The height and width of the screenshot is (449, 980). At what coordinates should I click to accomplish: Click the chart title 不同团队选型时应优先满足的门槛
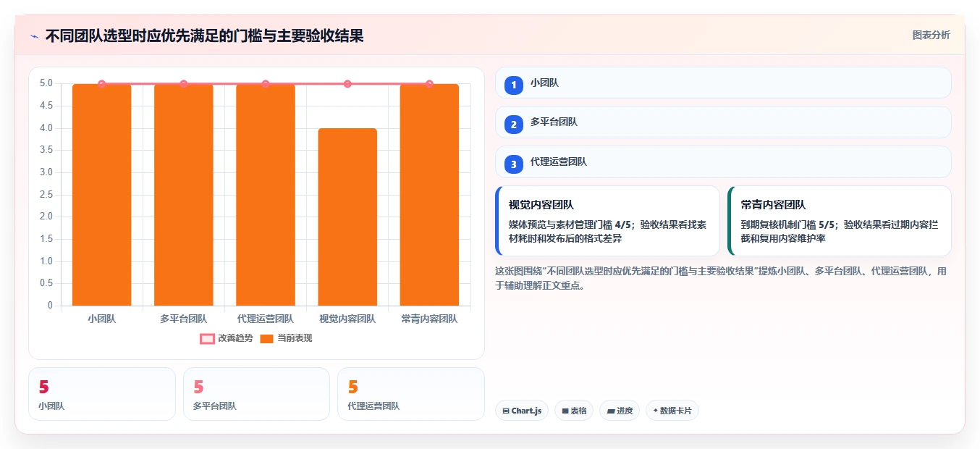(204, 35)
